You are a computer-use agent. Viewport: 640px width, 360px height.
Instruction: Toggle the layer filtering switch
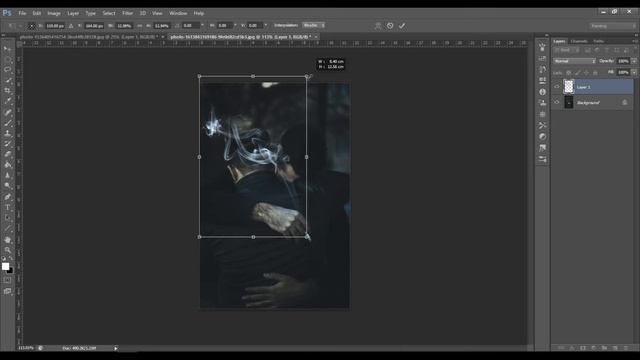(635, 50)
